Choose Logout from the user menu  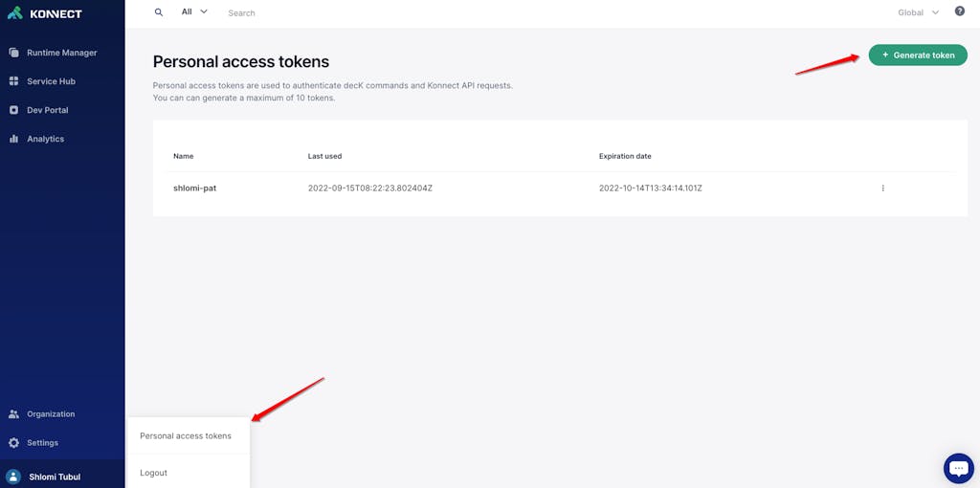[x=154, y=473]
